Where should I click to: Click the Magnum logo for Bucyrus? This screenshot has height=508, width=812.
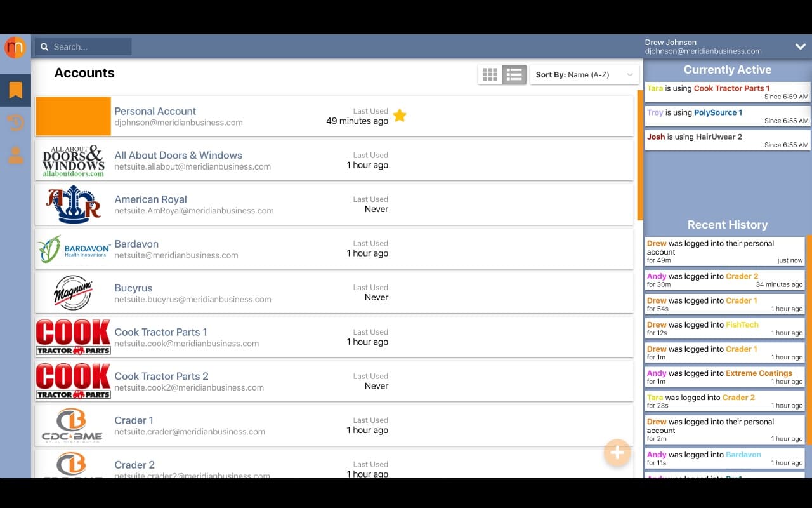click(74, 293)
